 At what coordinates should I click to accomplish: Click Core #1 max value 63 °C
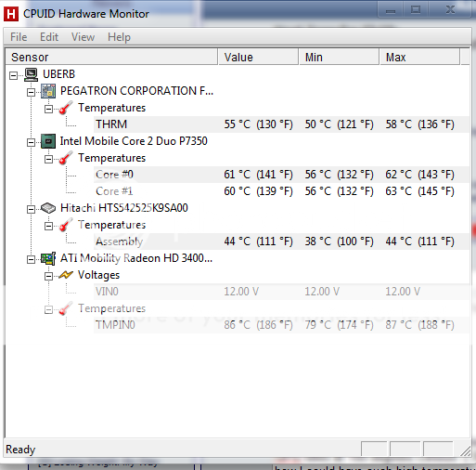tap(419, 191)
